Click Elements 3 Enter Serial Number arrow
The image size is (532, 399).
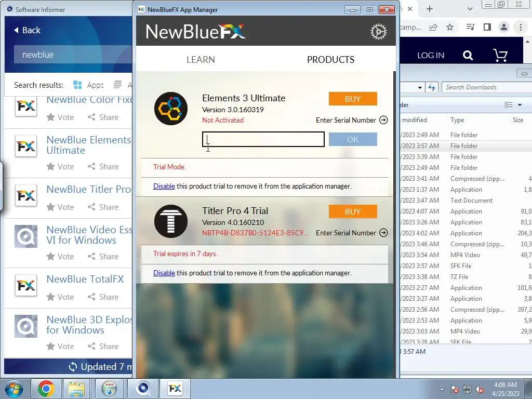click(383, 120)
